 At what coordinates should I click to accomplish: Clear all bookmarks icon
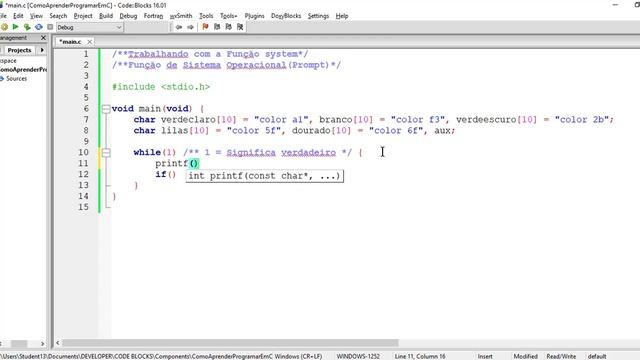(240, 27)
